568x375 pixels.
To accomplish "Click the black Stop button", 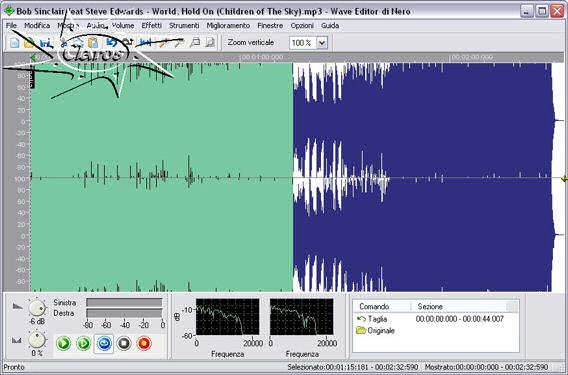I will 124,343.
